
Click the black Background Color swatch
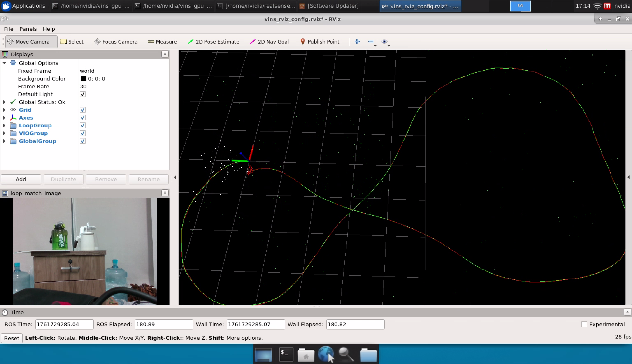84,79
